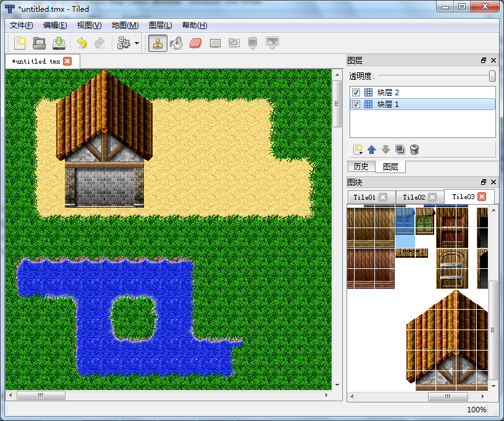
Task: Open the dropdown arrow beside gears icon
Action: click(136, 43)
